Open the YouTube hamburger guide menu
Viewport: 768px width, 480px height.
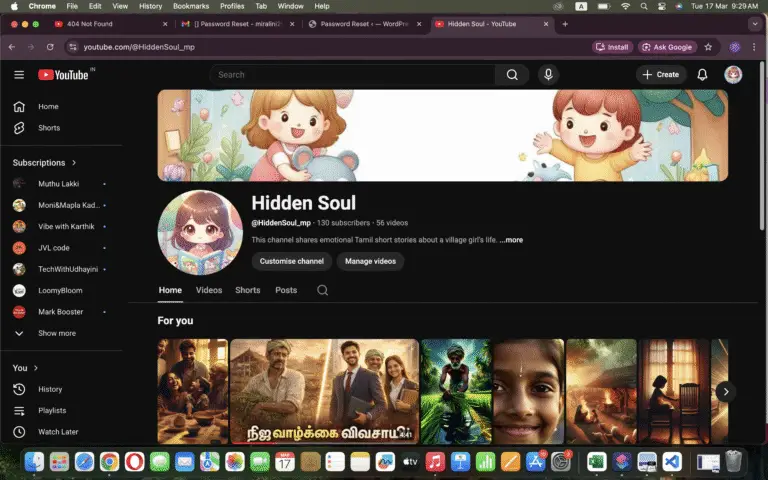(x=19, y=75)
